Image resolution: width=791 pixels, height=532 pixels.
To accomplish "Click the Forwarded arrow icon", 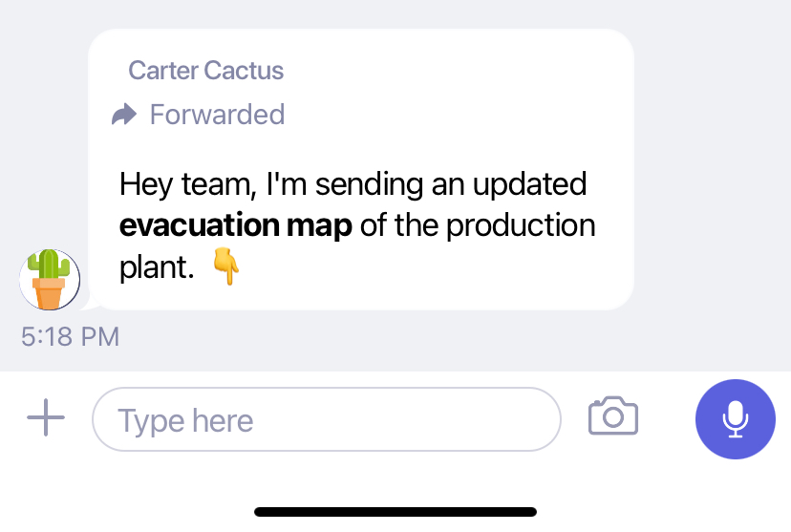I will [124, 115].
